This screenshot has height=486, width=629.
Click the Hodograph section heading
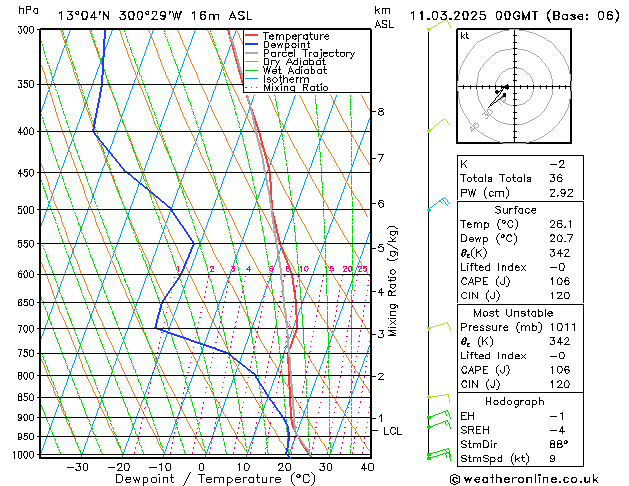[x=515, y=401]
